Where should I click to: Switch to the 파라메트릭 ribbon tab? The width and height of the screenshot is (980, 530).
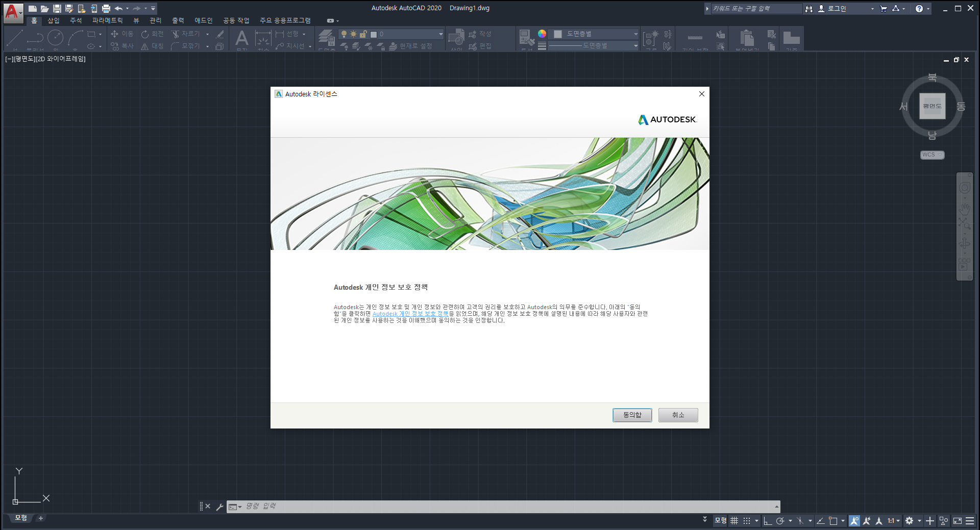tap(107, 20)
